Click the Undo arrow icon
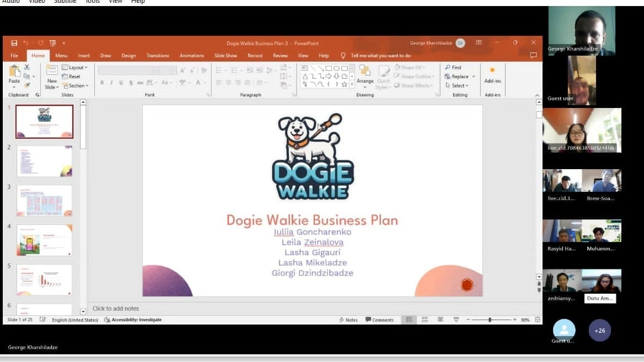Screen dimensions: 644x362 (25, 43)
